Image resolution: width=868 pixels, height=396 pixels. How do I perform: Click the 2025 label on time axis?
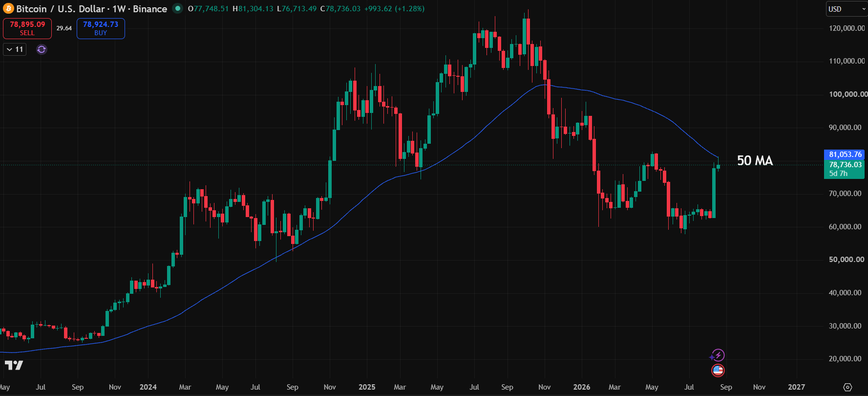click(x=367, y=387)
